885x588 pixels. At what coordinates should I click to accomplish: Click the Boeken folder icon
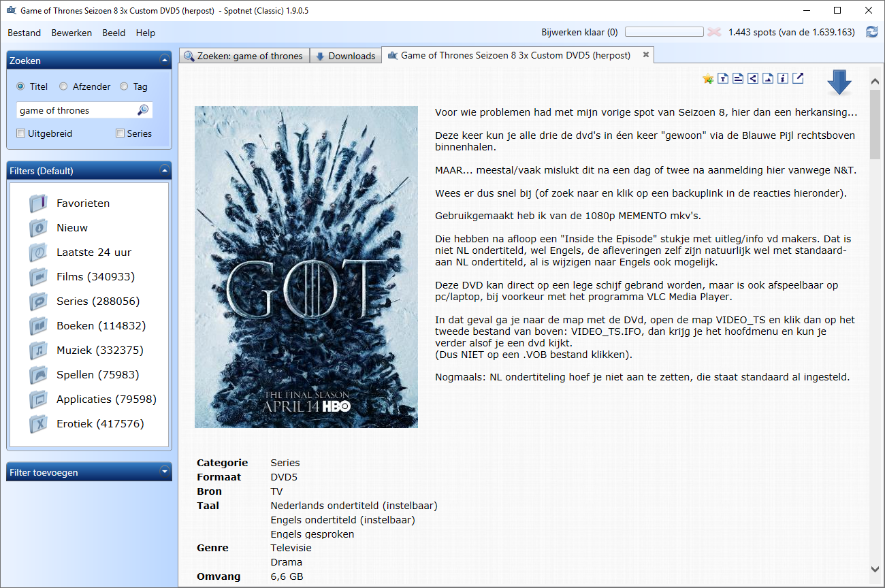click(38, 325)
